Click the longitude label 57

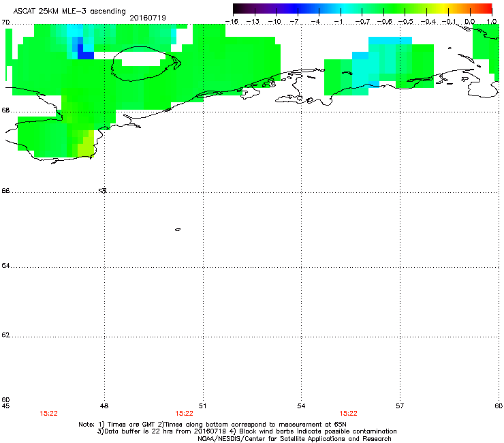(x=400, y=406)
